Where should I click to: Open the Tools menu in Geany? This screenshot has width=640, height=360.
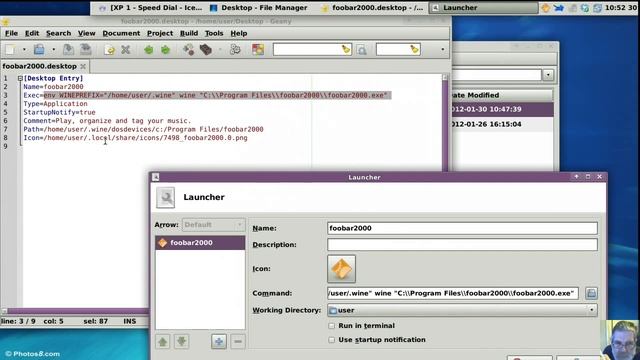[x=214, y=33]
